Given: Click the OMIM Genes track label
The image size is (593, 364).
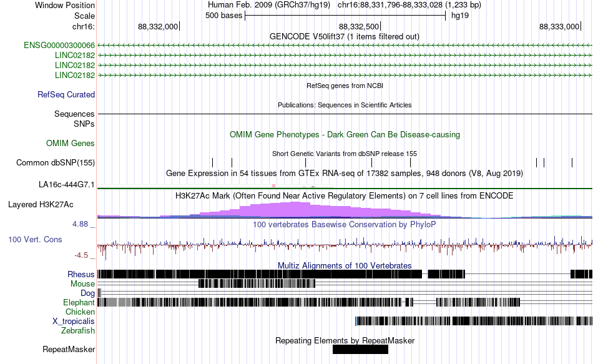Looking at the screenshot, I should click(x=71, y=144).
